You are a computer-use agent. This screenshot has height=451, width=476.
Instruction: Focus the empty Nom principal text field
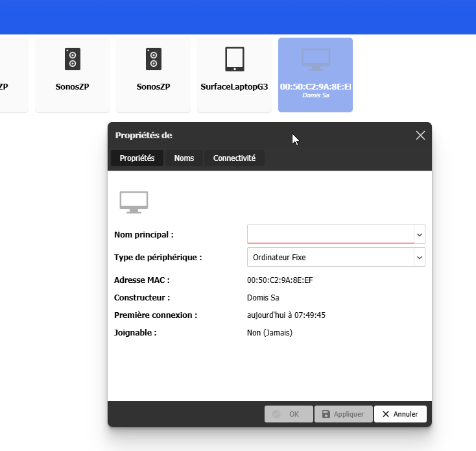(x=330, y=234)
